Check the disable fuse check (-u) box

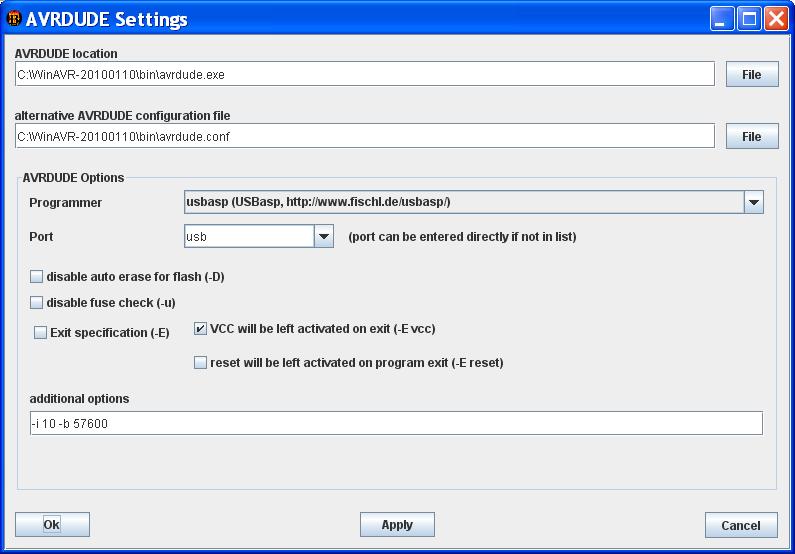click(36, 303)
